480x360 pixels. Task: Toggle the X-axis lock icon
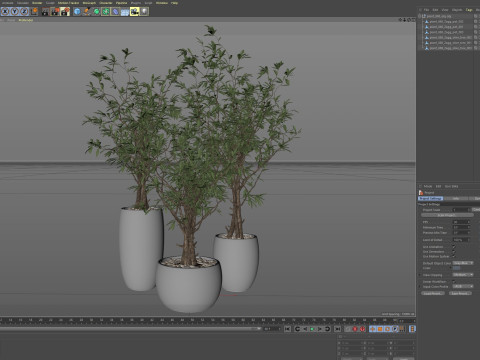tap(5, 12)
